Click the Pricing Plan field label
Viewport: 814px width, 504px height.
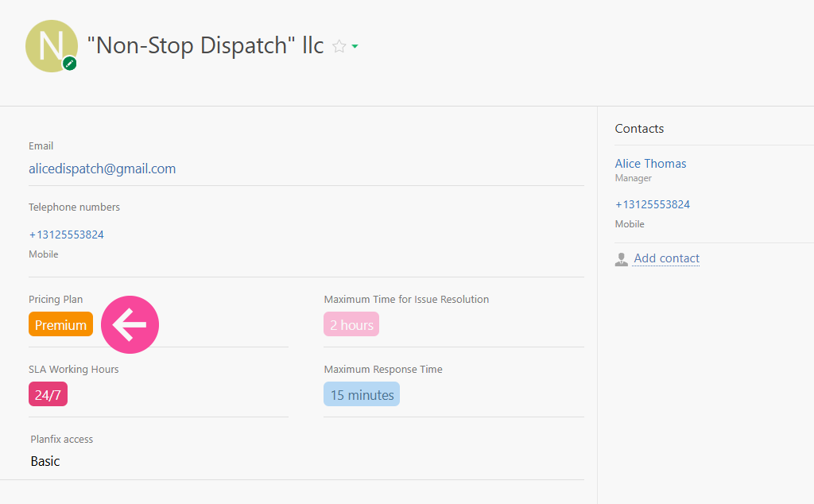[56, 299]
